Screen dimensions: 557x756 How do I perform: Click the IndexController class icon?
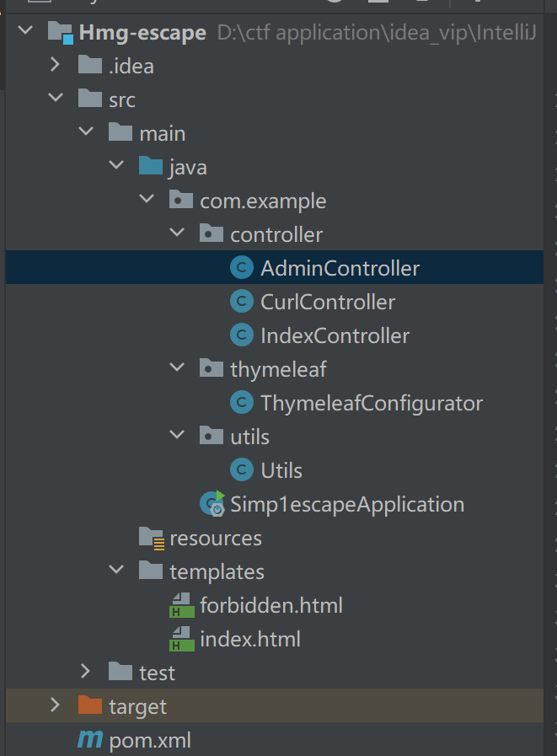click(242, 335)
